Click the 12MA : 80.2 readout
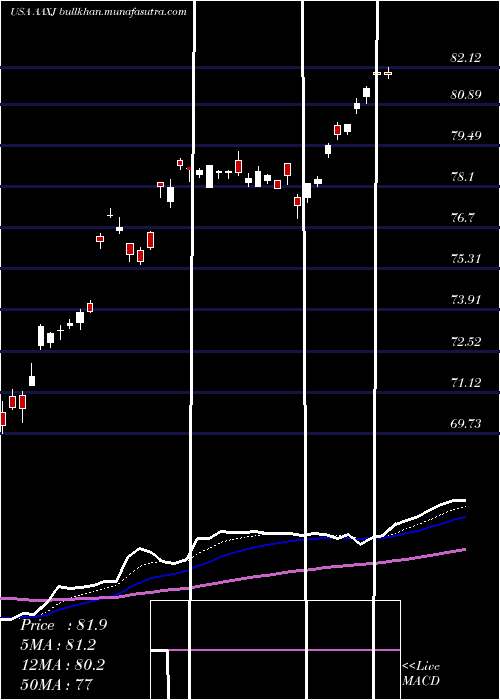 [62, 665]
